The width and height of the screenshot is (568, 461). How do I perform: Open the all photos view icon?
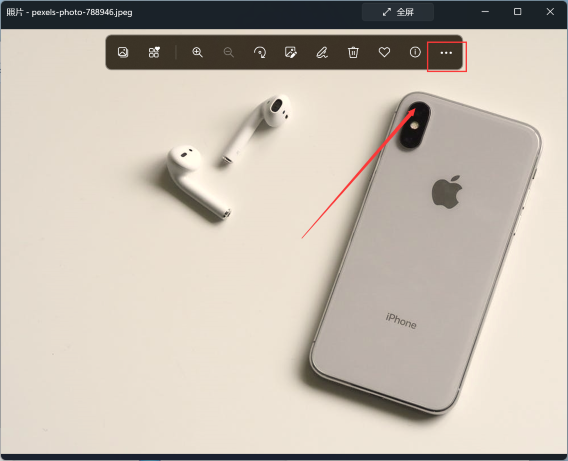pyautogui.click(x=123, y=53)
